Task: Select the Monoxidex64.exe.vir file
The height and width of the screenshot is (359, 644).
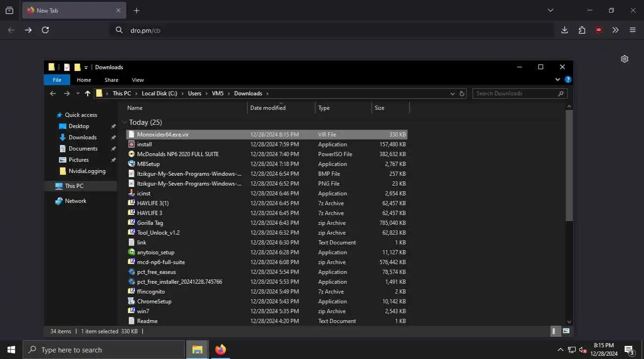Action: click(x=267, y=135)
